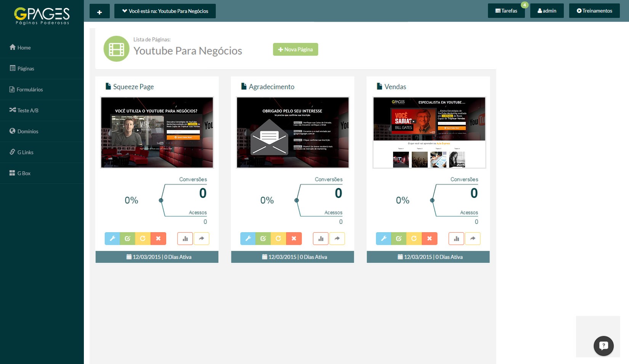Click the share arrow icon under Squeeze Page
The height and width of the screenshot is (364, 629).
[201, 238]
